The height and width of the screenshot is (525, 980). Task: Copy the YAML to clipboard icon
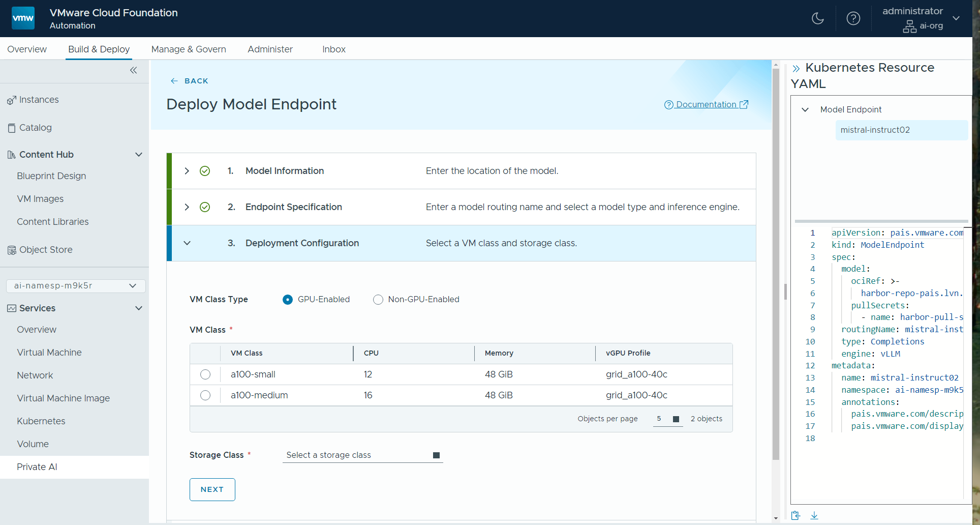(x=796, y=515)
